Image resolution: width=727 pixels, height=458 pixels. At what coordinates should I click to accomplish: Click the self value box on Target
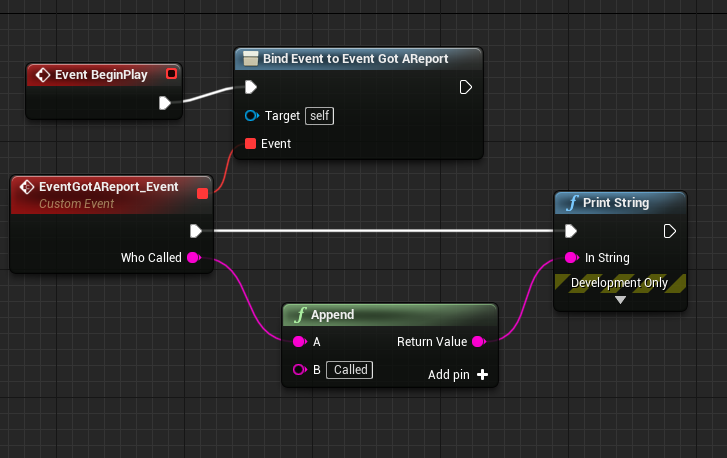click(320, 116)
